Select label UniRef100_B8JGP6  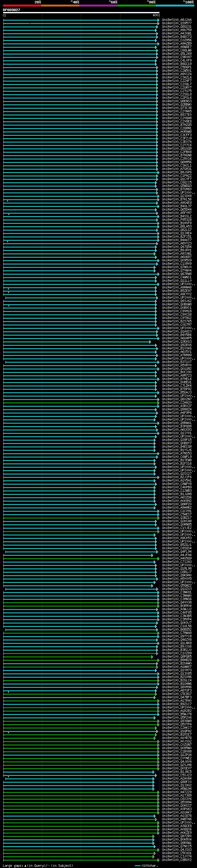click(177, 172)
